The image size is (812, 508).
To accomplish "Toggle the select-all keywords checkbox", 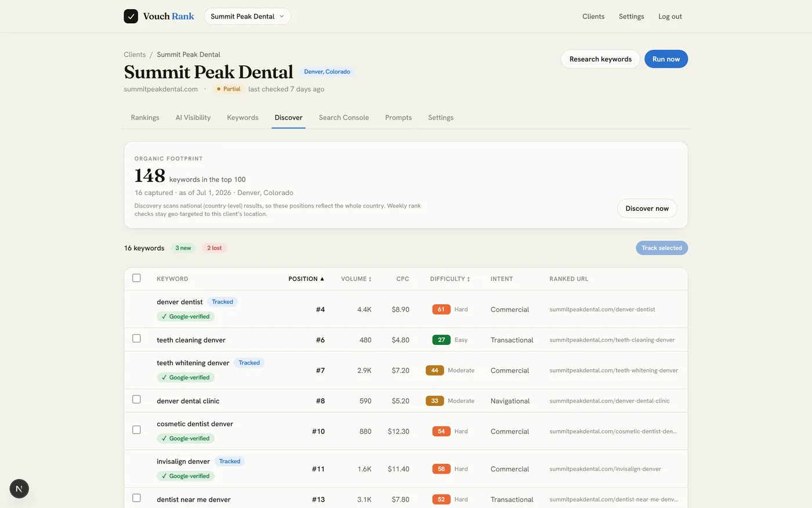I will click(136, 278).
